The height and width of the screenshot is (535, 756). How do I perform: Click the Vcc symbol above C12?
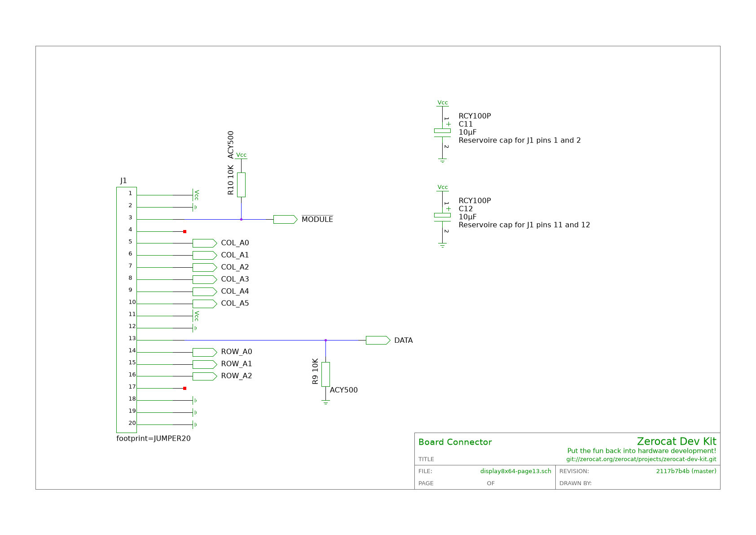[x=443, y=188]
